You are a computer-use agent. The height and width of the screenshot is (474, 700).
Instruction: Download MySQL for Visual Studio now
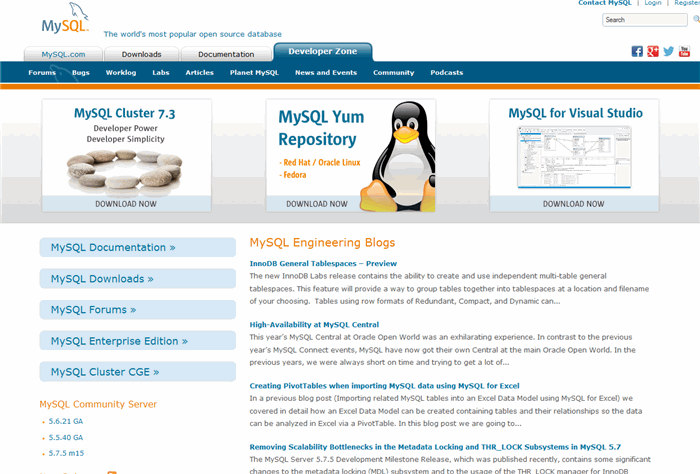coord(574,204)
